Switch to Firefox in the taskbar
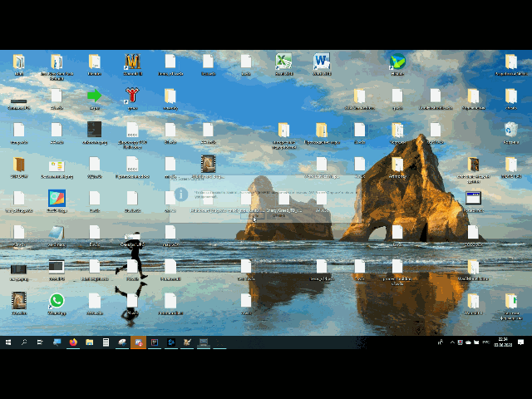Image resolution: width=532 pixels, height=399 pixels. tap(73, 342)
